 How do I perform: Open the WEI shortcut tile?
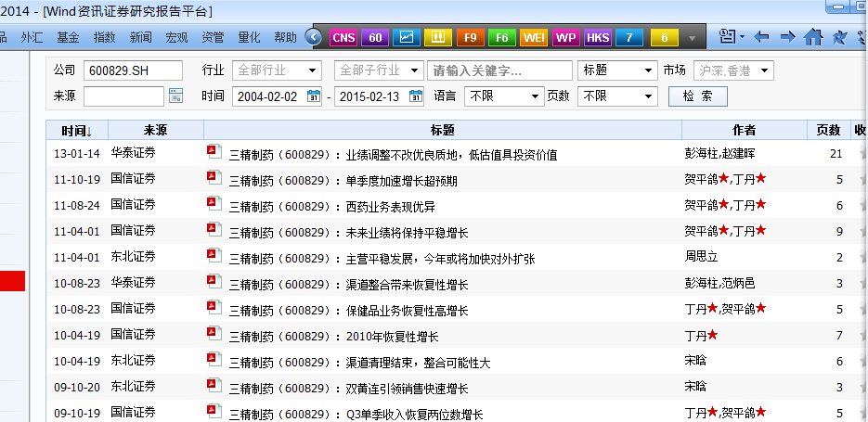pos(534,37)
